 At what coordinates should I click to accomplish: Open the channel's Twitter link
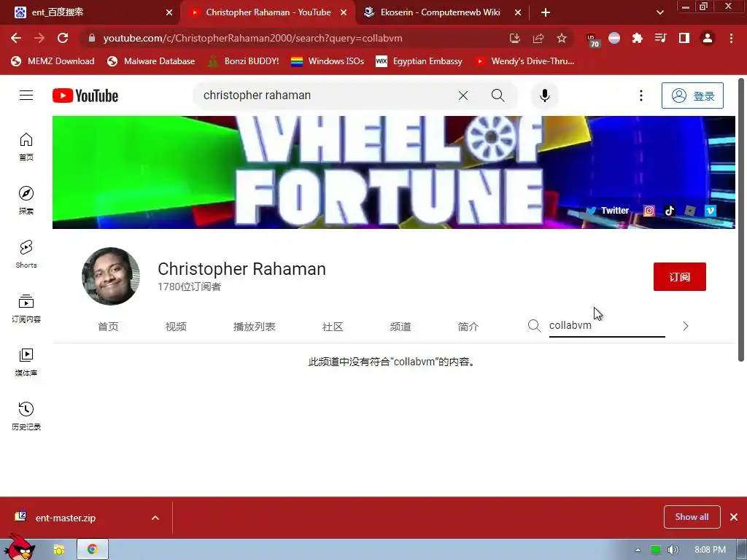pos(608,211)
